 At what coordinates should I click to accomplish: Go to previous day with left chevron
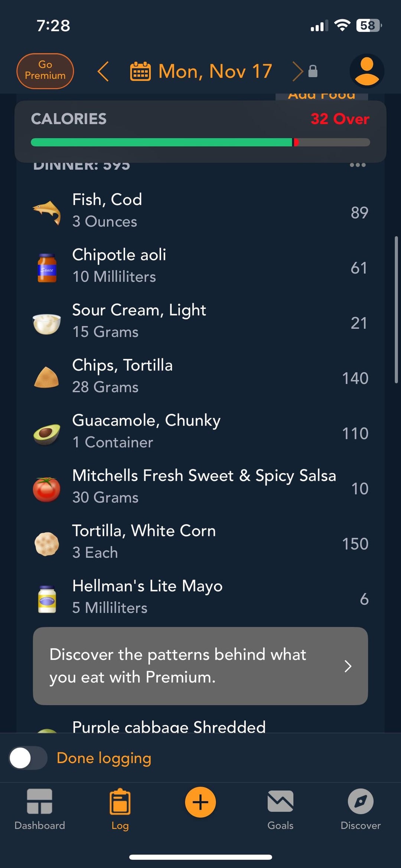(103, 71)
